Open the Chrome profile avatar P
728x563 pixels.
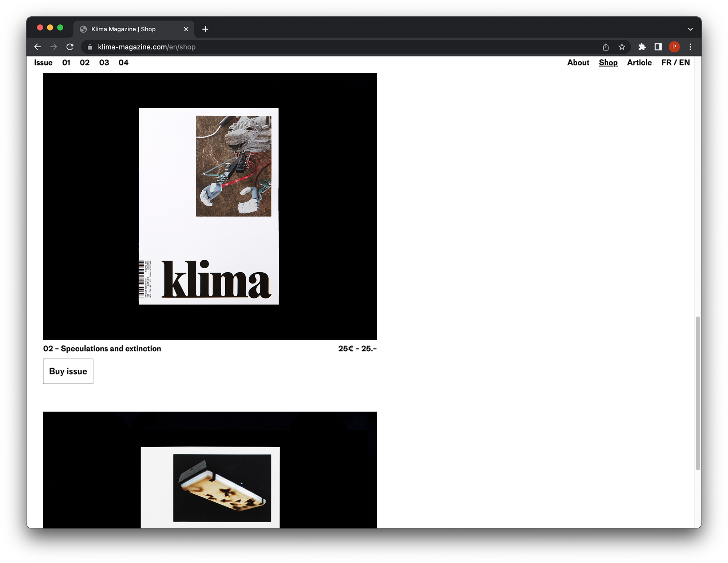(x=674, y=47)
